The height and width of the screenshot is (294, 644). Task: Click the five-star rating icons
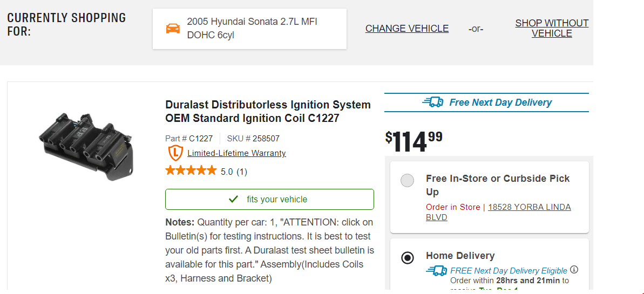pyautogui.click(x=191, y=171)
